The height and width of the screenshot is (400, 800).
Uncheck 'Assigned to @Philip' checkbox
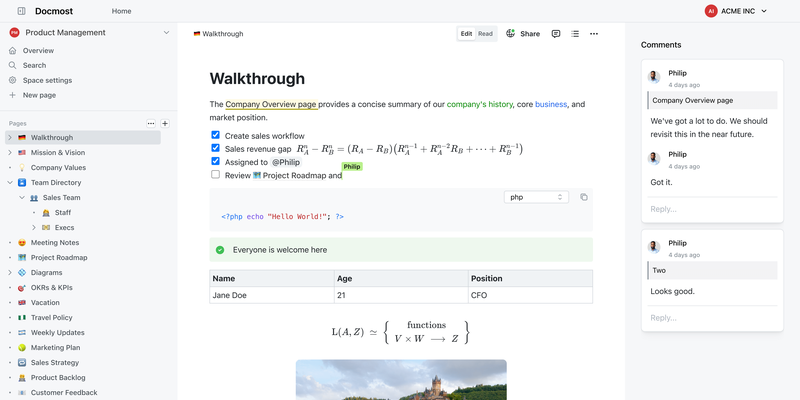pyautogui.click(x=215, y=161)
